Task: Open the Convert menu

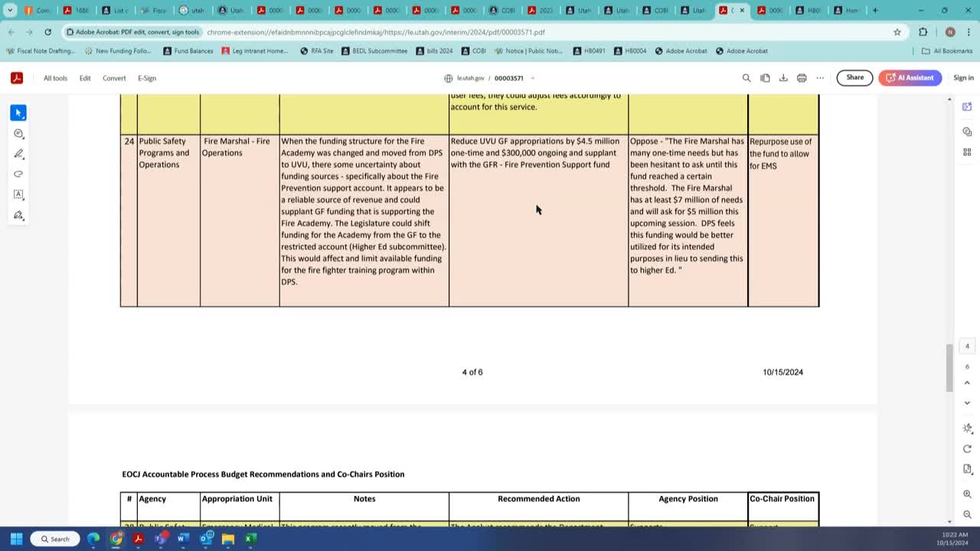Action: tap(114, 78)
